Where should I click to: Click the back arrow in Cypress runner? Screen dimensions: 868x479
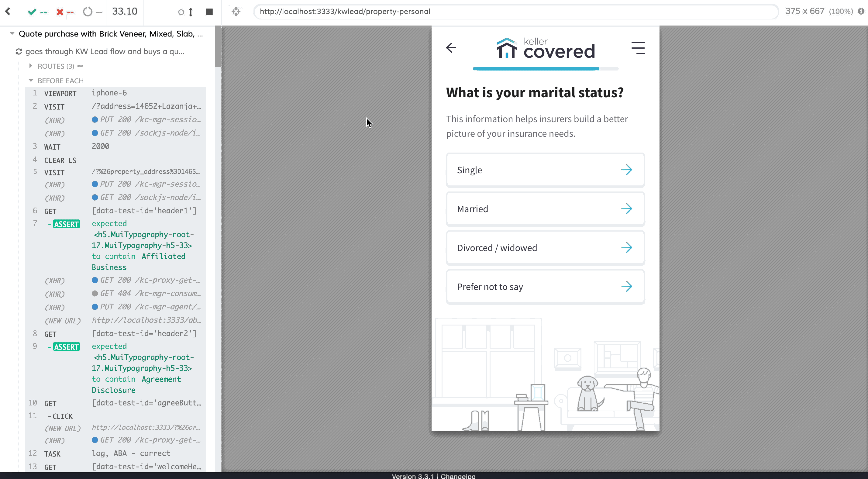coord(8,12)
